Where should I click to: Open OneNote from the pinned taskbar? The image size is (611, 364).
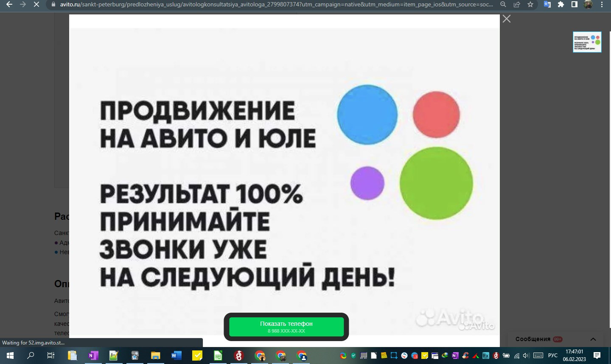(x=93, y=356)
